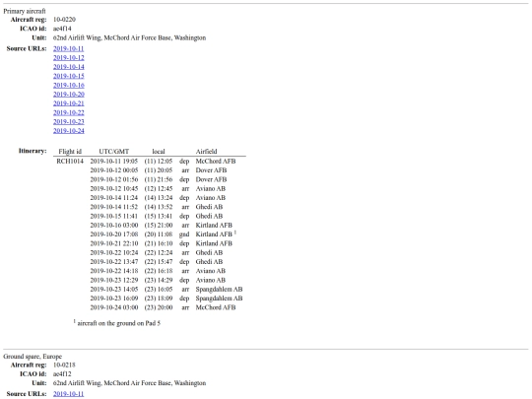
Task: Click the Ground spare, Europe heading
Action: (33, 357)
